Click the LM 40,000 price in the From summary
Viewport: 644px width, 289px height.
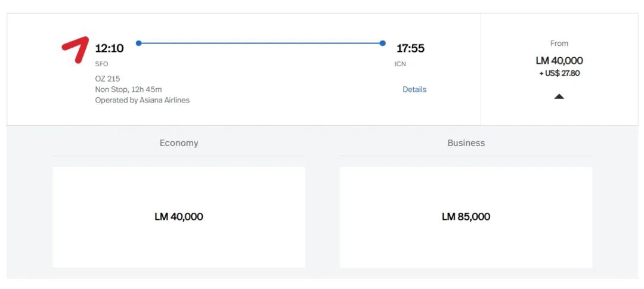pos(559,61)
